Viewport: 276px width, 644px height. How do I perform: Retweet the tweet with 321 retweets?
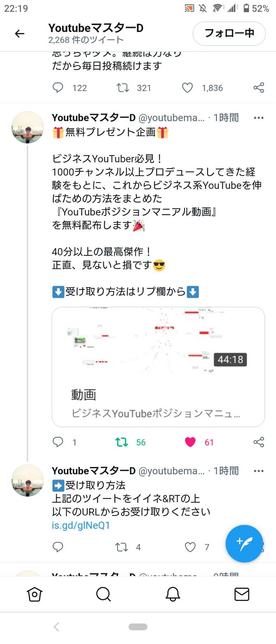[123, 88]
